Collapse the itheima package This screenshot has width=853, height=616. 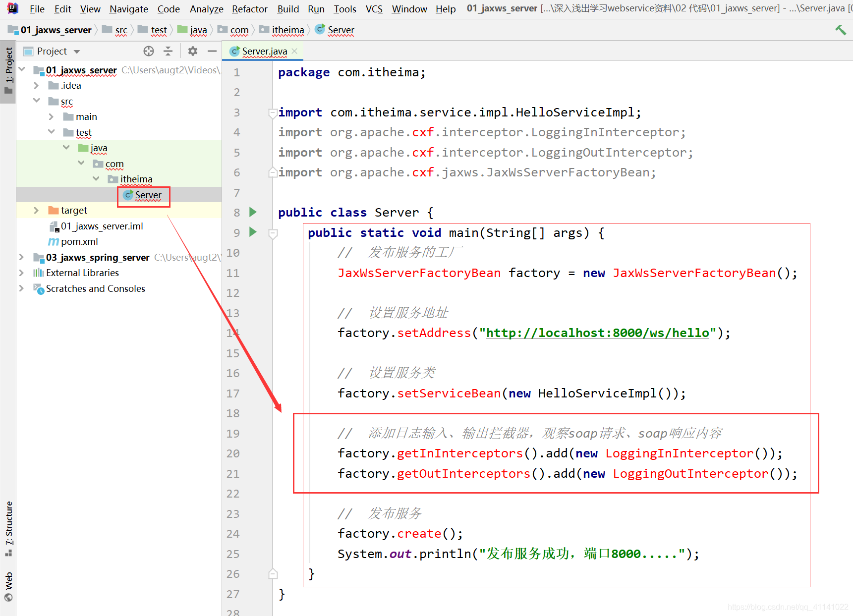click(x=96, y=178)
